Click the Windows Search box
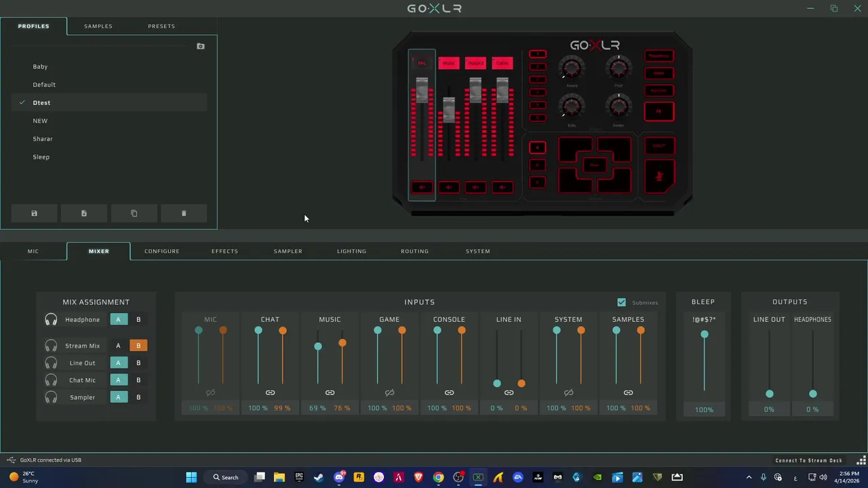Image resolution: width=868 pixels, height=488 pixels. click(x=226, y=477)
